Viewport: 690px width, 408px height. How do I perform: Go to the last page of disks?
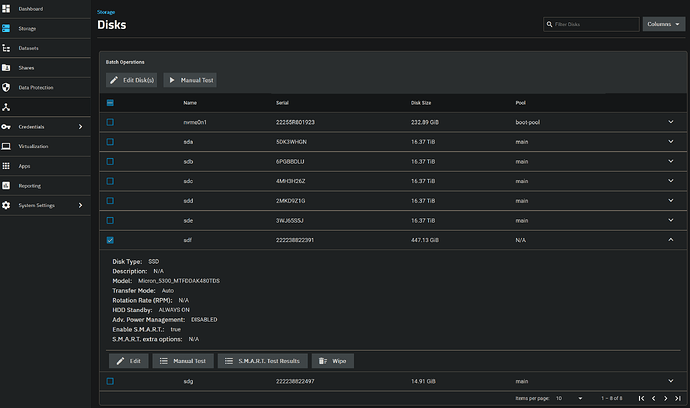click(x=678, y=398)
